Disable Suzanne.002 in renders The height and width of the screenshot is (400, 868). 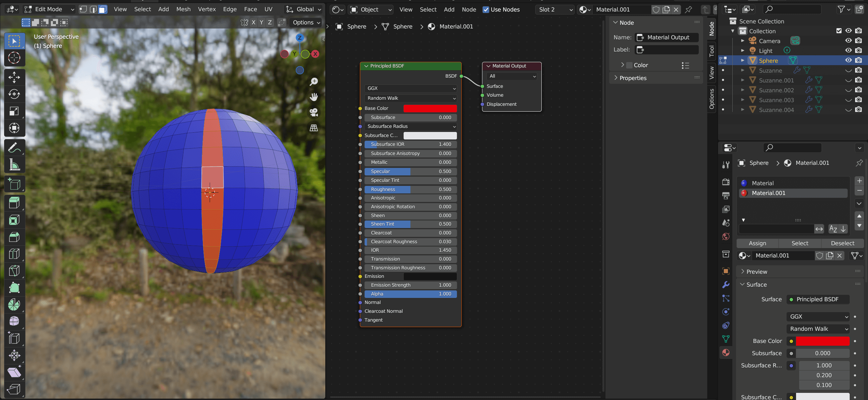tap(859, 90)
